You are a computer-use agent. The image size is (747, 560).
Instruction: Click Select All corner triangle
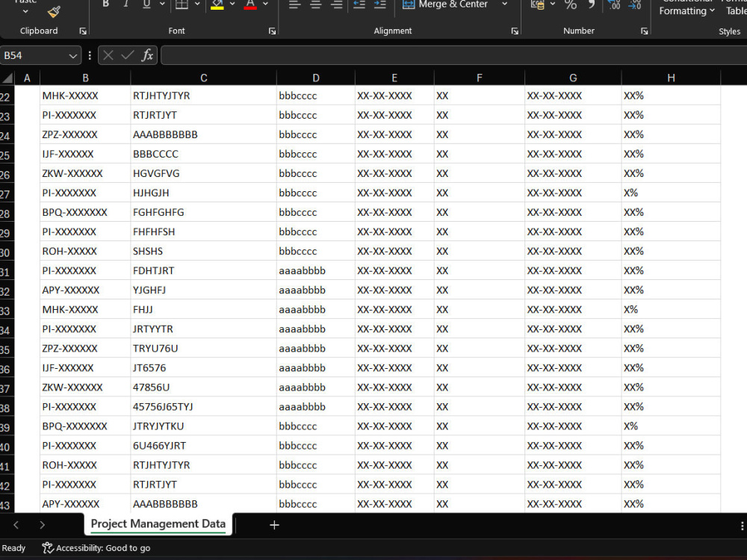[7, 78]
